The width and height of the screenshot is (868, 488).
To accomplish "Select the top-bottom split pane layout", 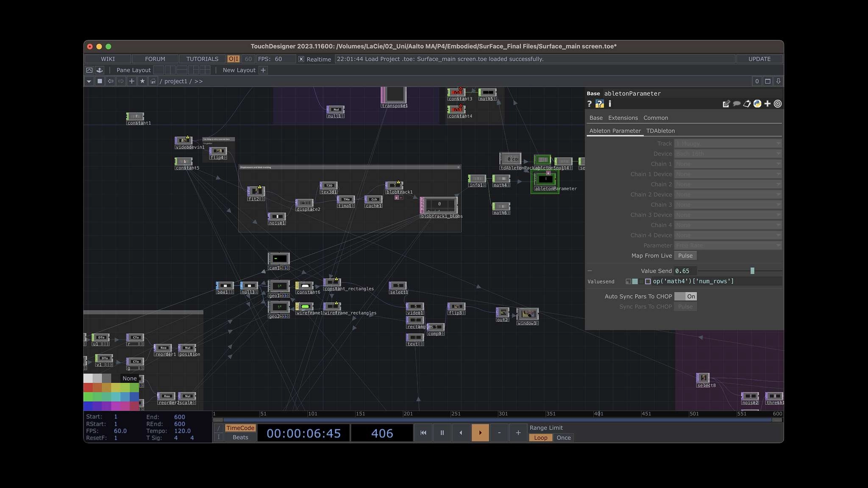I will click(182, 70).
